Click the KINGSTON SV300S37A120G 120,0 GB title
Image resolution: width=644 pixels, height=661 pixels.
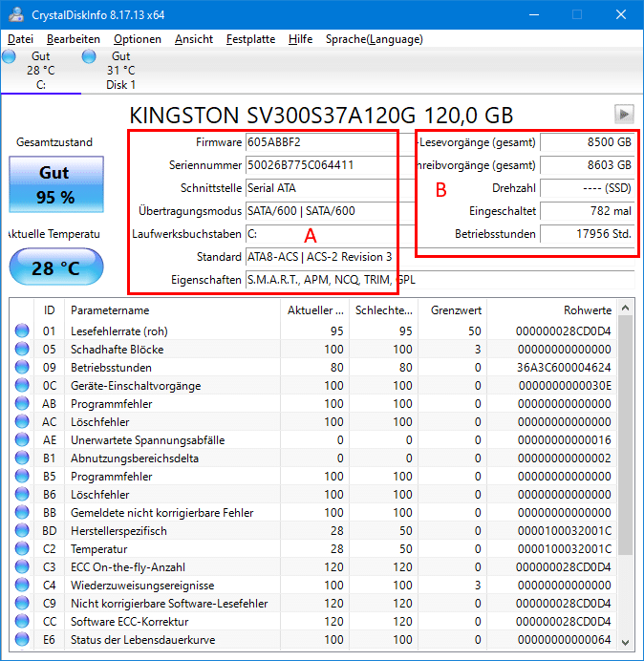tap(321, 115)
